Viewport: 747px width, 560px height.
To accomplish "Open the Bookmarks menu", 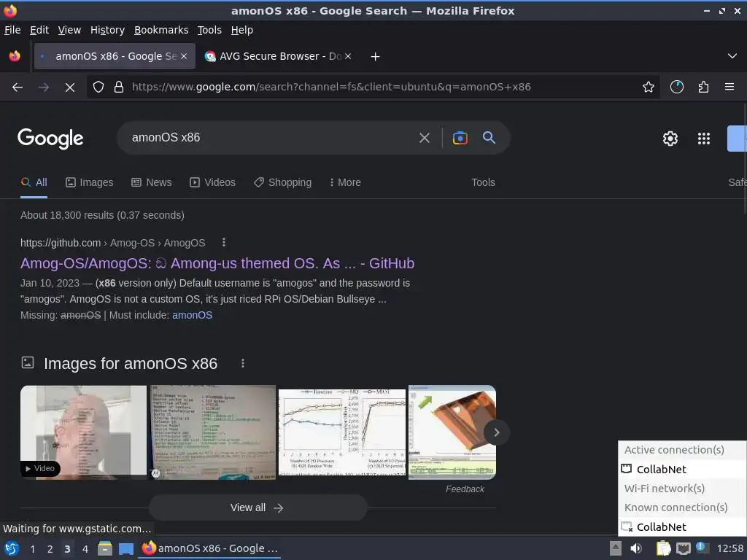I will click(161, 30).
